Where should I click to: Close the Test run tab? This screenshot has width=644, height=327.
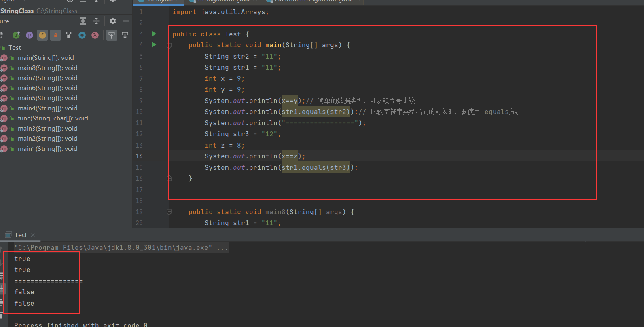[x=33, y=235]
